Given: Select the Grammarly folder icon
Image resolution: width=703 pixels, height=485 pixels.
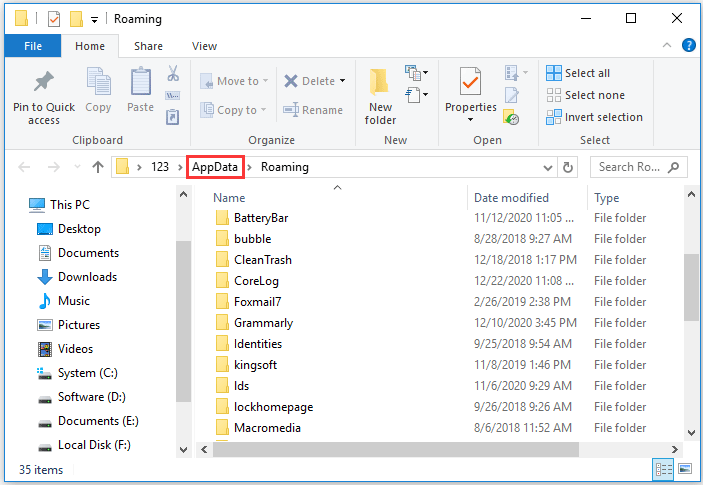Looking at the screenshot, I should [222, 323].
